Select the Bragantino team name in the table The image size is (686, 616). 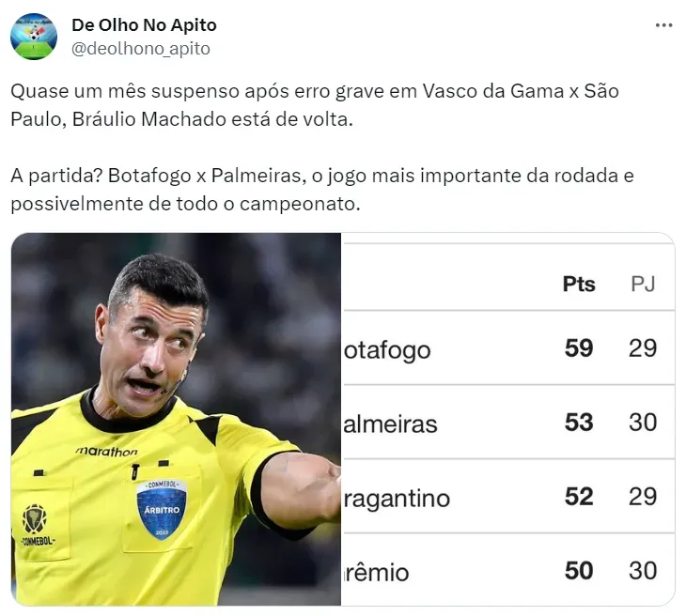[398, 498]
